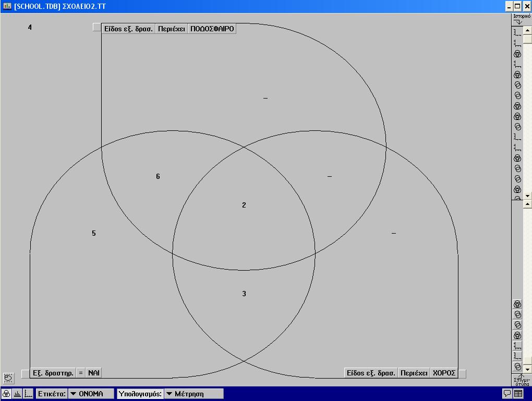The image size is (532, 401).
Task: Open the Ετικέτα ΟΝΟΜΑ dropdown
Action: [x=91, y=394]
